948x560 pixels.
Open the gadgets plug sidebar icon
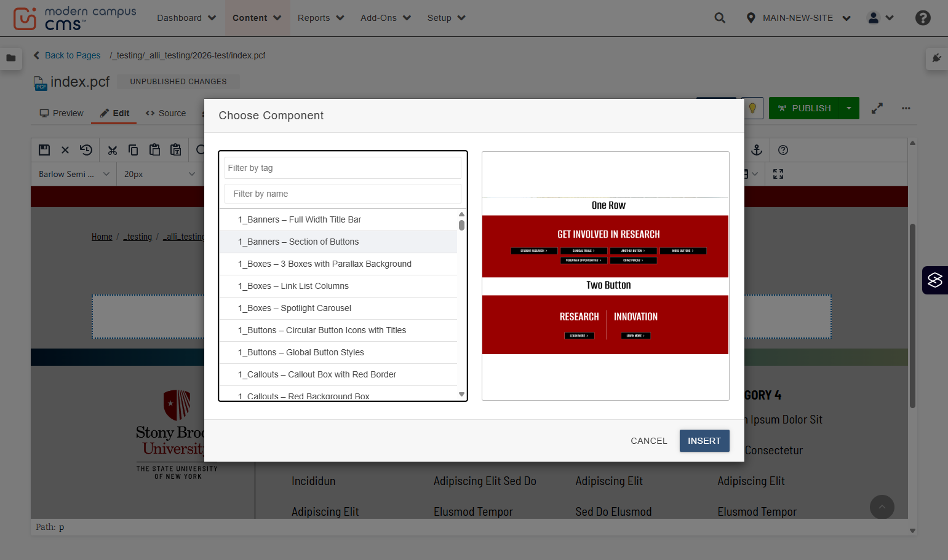pos(936,58)
